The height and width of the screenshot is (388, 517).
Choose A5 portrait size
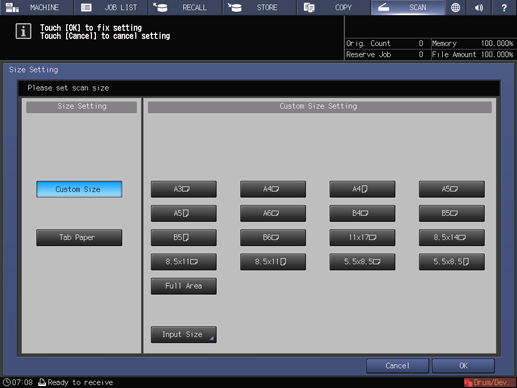tap(184, 213)
